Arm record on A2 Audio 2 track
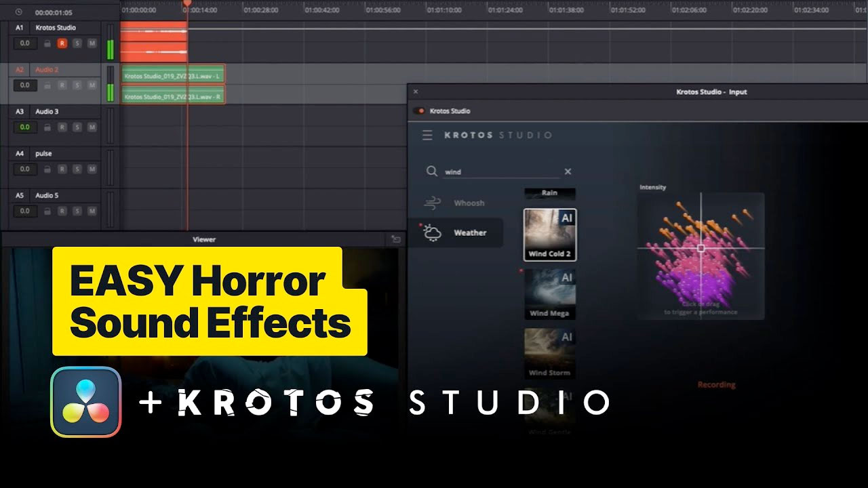The height and width of the screenshot is (488, 868). click(x=62, y=85)
